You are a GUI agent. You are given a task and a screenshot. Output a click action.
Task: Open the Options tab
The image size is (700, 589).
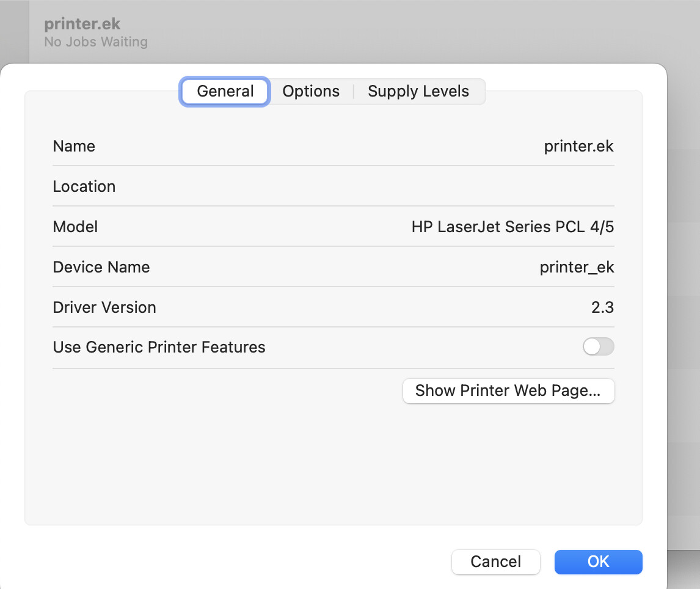coord(311,92)
